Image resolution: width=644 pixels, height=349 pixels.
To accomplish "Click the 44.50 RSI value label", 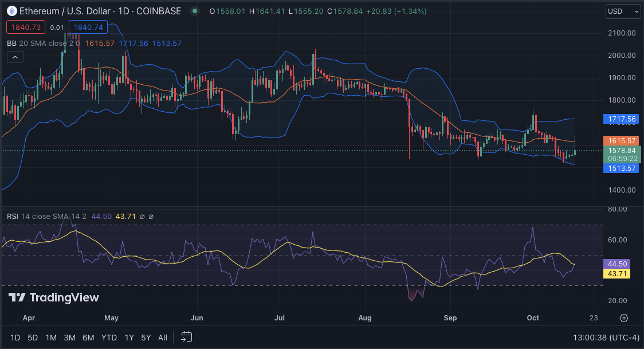I will coord(617,264).
